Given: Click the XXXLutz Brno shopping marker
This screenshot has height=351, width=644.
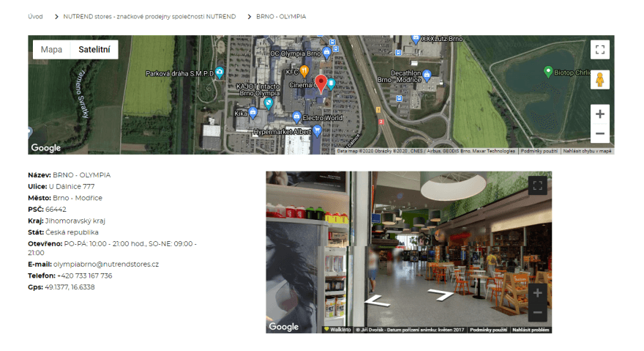Looking at the screenshot, I should tap(416, 39).
